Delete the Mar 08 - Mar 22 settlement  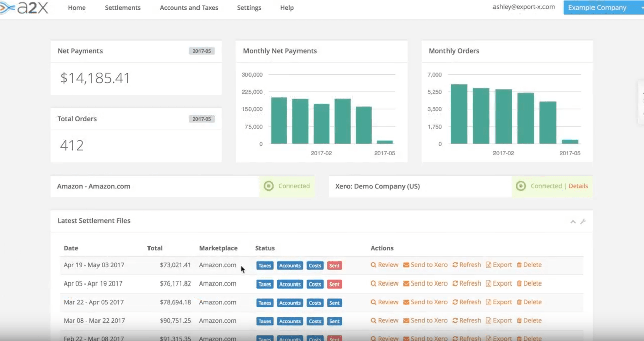click(x=529, y=320)
